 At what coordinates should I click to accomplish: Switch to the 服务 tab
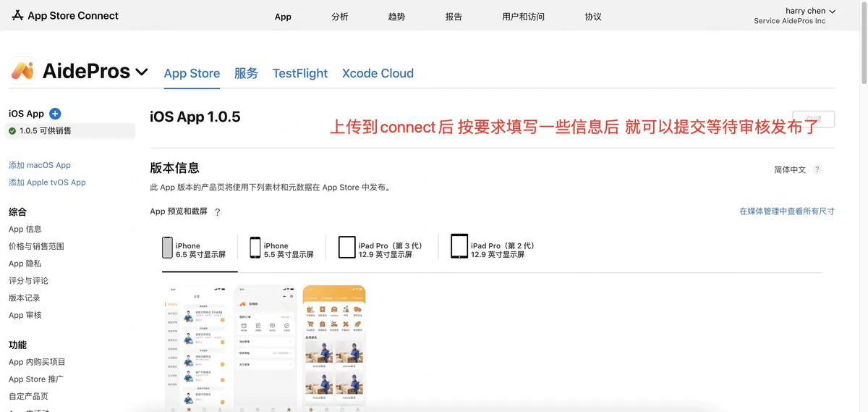[246, 73]
